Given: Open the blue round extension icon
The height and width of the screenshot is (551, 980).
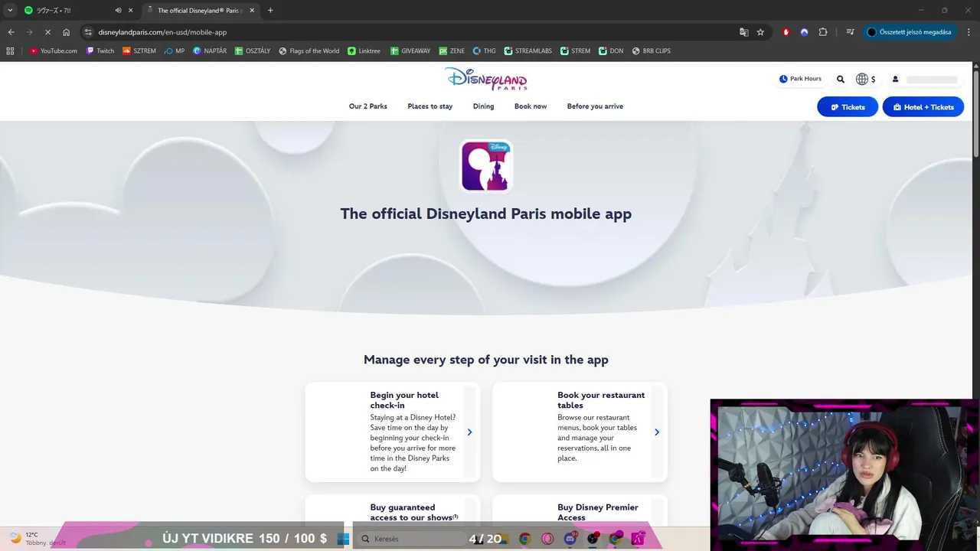Looking at the screenshot, I should coord(804,32).
